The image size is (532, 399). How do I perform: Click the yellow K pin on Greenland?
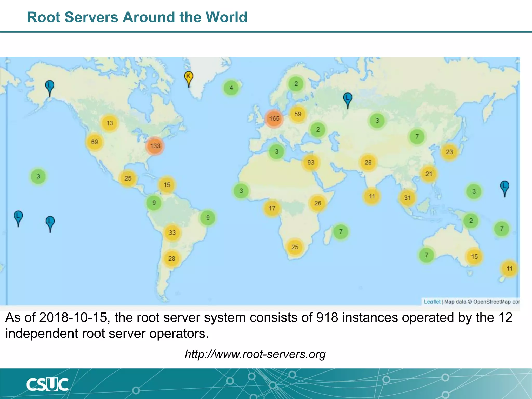point(189,79)
